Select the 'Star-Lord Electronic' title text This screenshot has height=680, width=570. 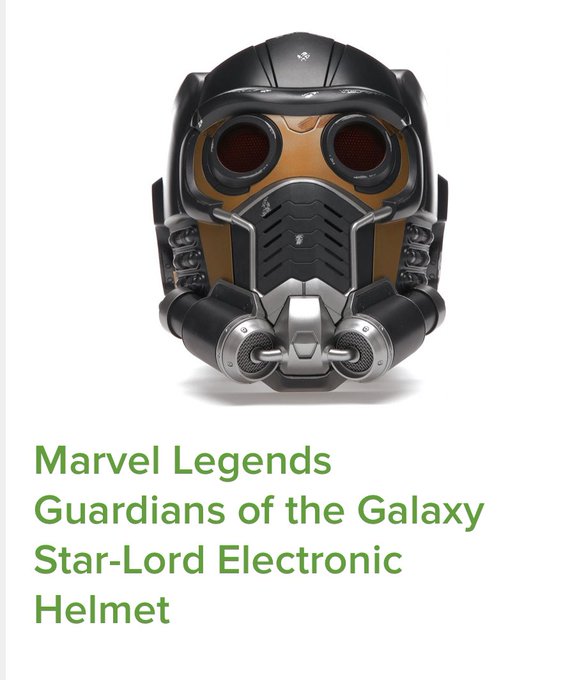(x=218, y=560)
